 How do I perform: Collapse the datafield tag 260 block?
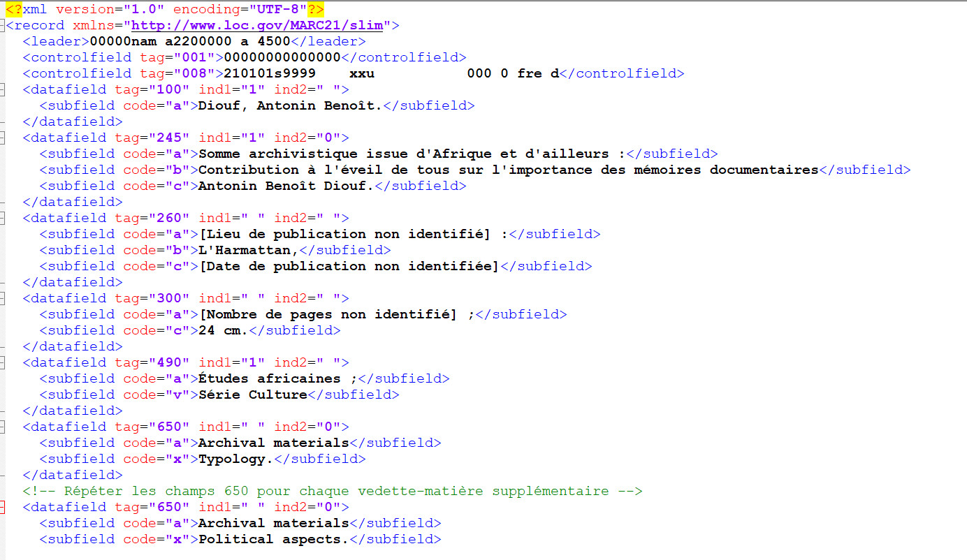2,218
